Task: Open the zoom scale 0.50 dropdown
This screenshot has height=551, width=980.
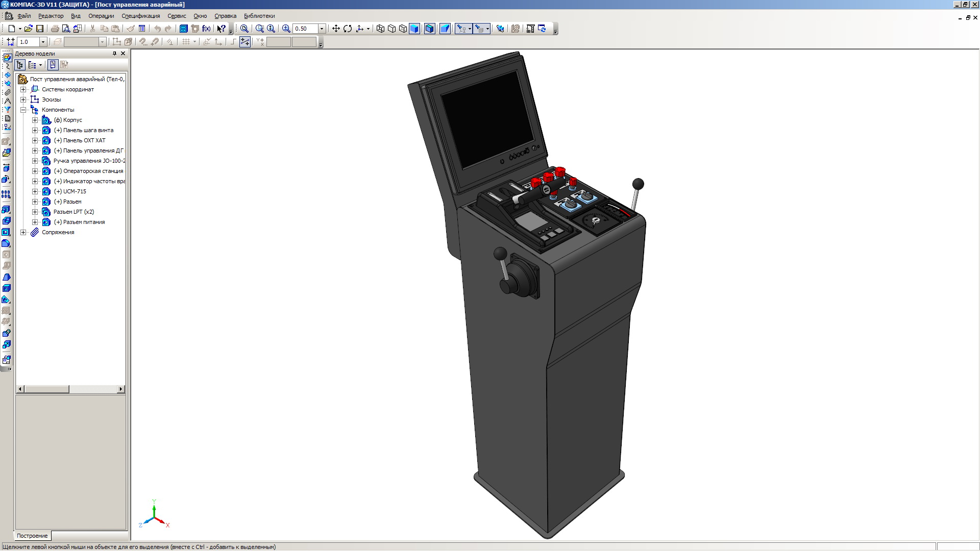Action: point(322,29)
